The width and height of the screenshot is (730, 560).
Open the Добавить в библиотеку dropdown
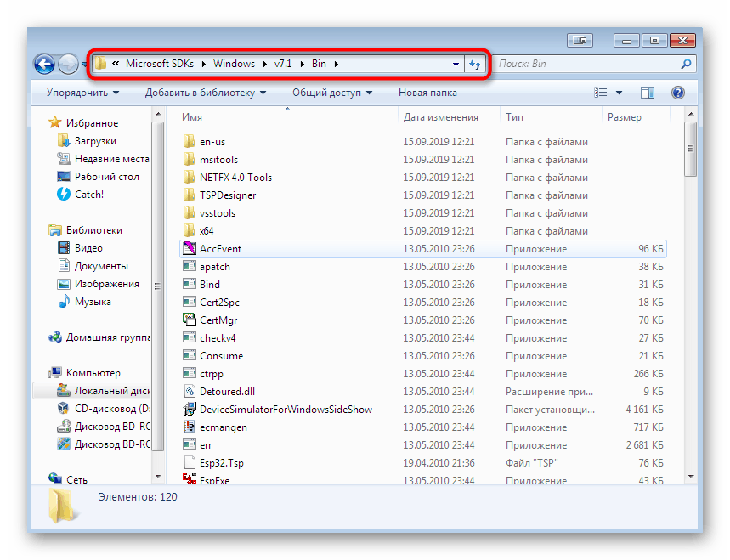point(206,93)
